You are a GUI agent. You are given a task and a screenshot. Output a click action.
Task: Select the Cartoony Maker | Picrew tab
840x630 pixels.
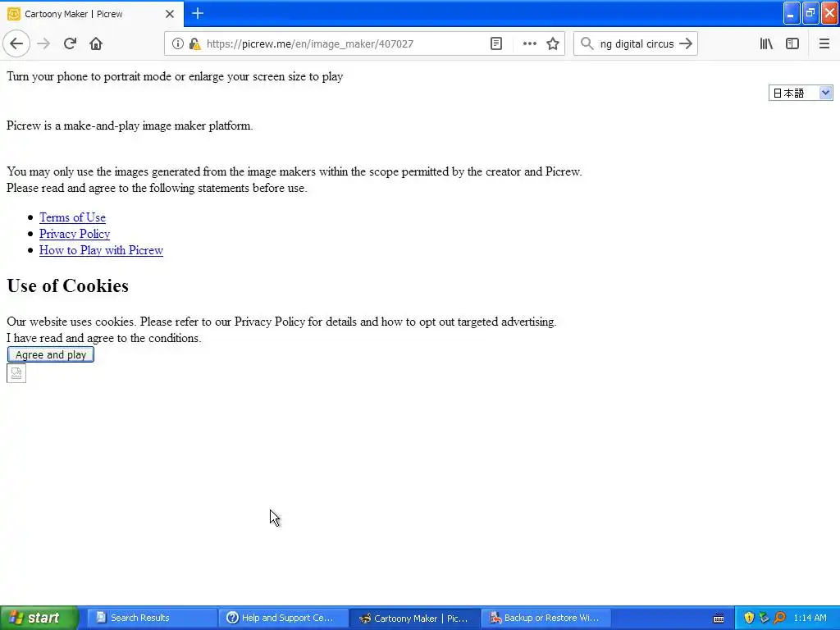pyautogui.click(x=91, y=14)
